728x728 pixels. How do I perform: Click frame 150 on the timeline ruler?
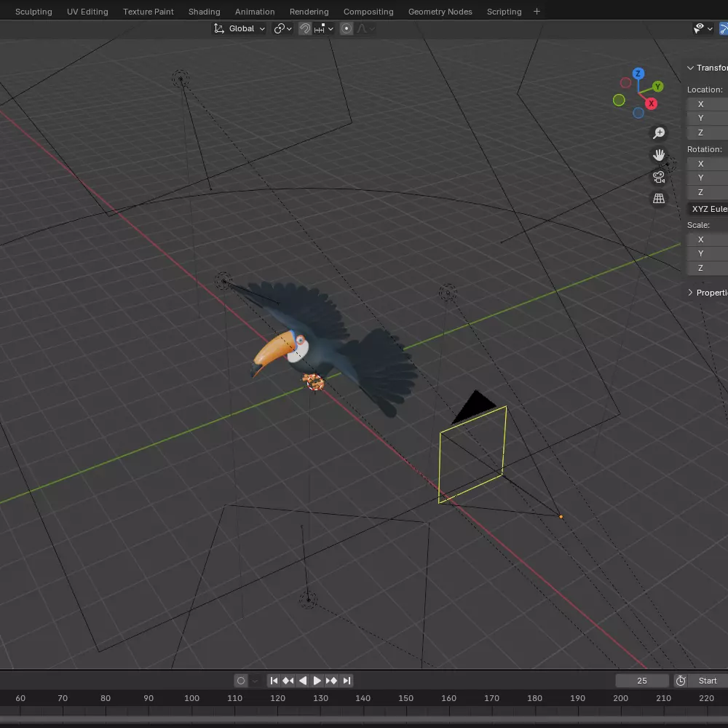(405, 698)
